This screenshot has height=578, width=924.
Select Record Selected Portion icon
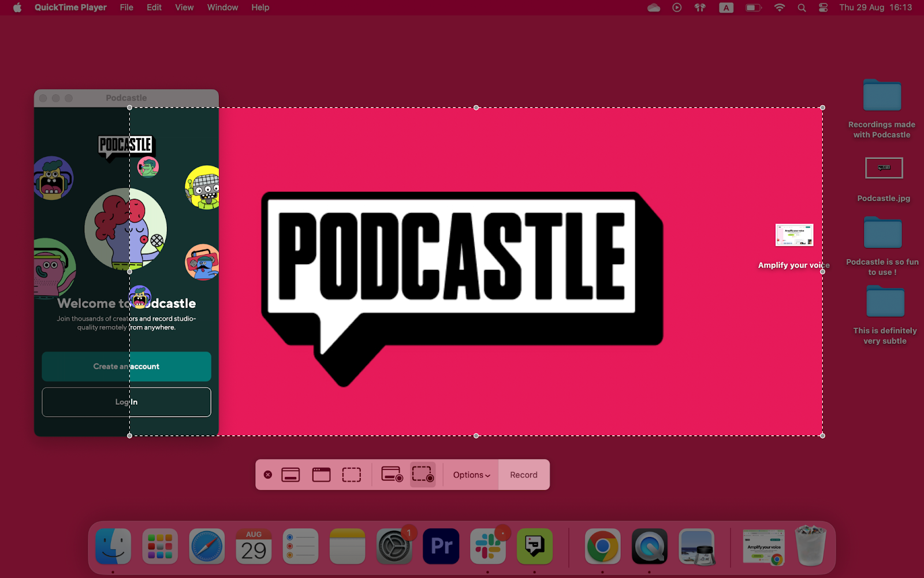pos(423,475)
